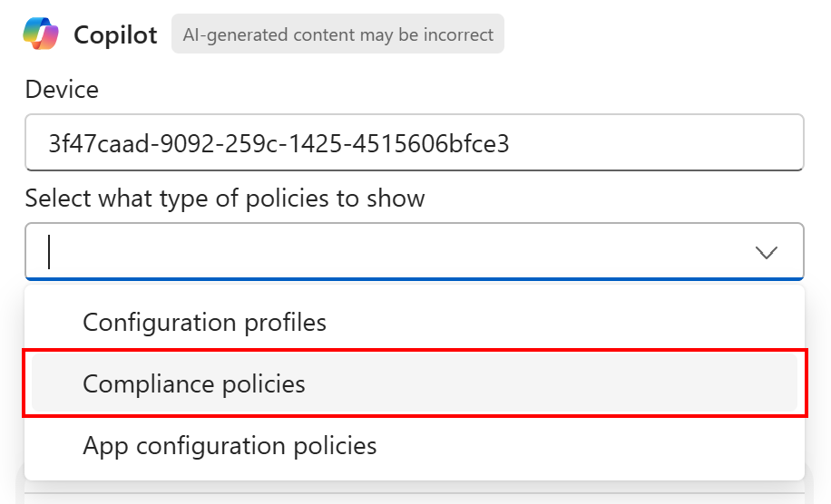Click the highlighted Compliance policies row
This screenshot has height=504, width=831.
(414, 383)
